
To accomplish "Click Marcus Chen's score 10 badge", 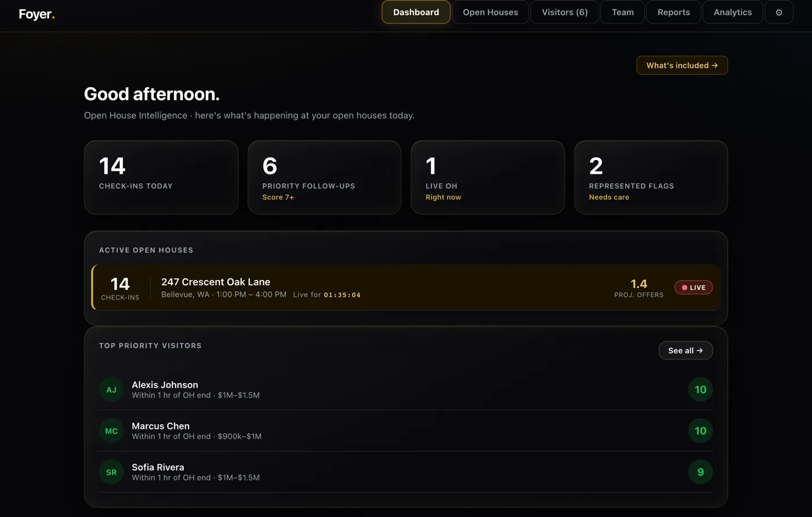I will (700, 431).
